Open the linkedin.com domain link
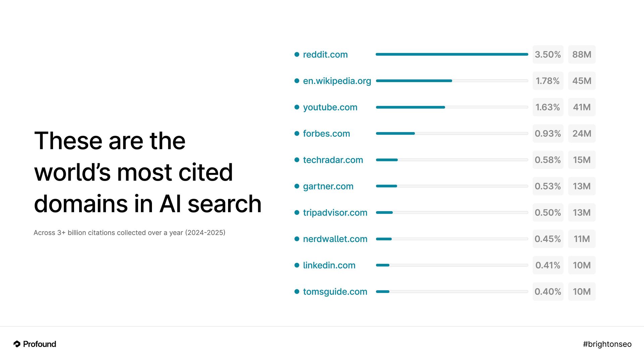This screenshot has height=362, width=644. pos(329,265)
